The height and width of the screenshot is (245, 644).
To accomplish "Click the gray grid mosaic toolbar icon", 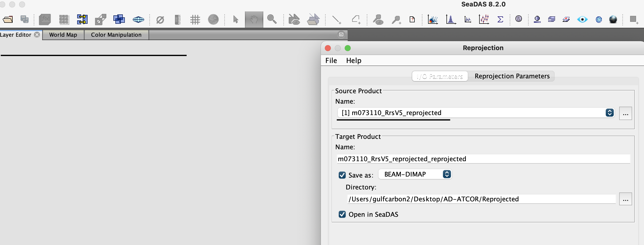I will (x=64, y=20).
